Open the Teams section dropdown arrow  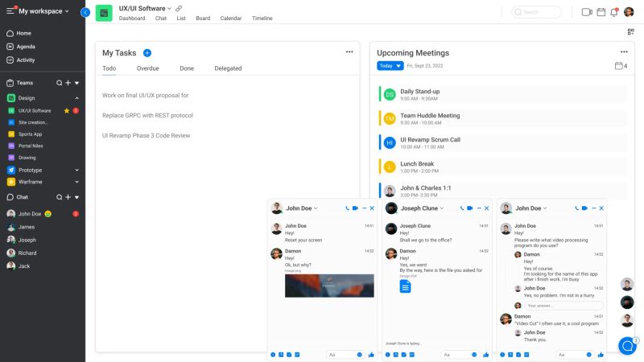(x=76, y=83)
